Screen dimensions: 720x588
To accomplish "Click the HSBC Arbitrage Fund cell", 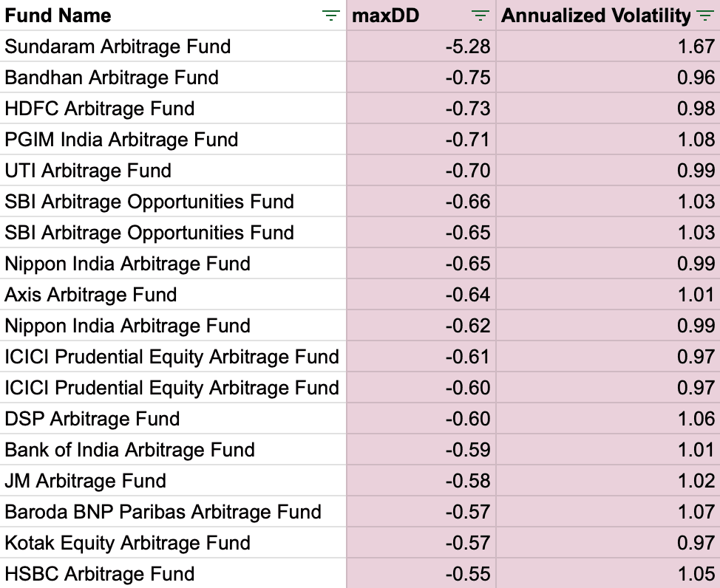I will click(100, 574).
